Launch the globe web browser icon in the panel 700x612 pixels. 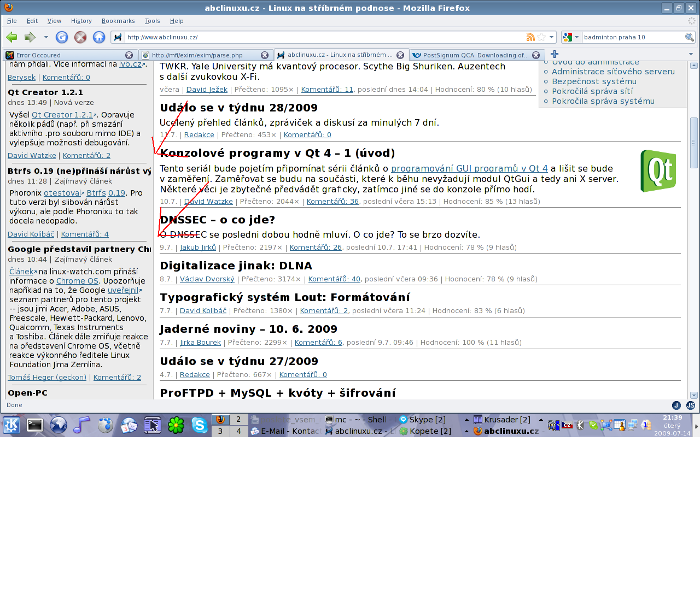59,425
